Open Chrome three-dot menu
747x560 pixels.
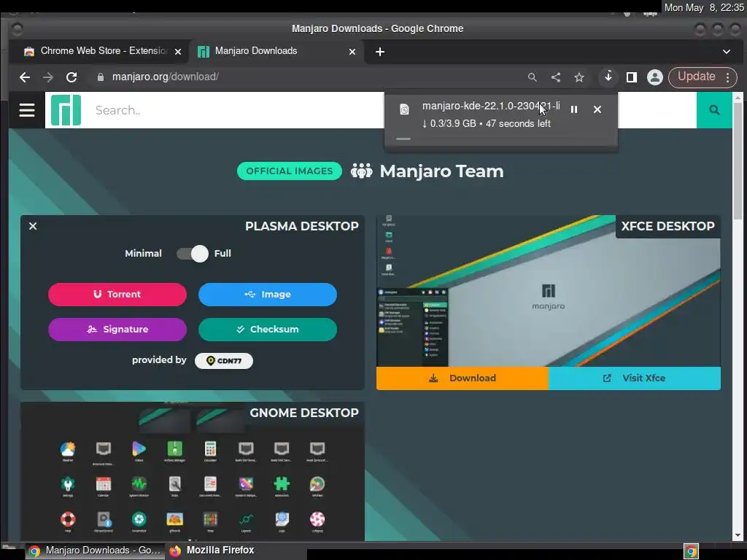(727, 77)
